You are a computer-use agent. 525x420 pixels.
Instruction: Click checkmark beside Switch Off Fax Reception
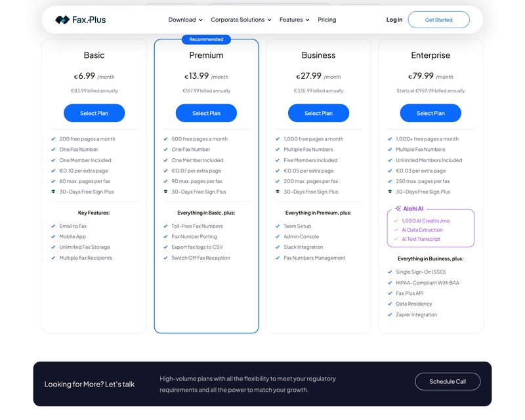(165, 258)
